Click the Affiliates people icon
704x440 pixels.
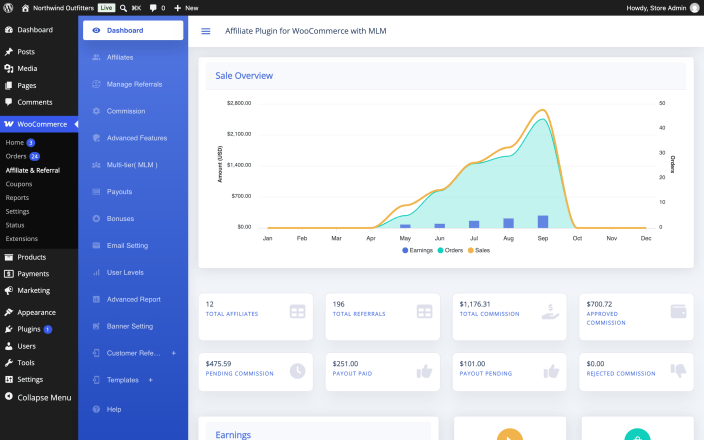point(96,57)
